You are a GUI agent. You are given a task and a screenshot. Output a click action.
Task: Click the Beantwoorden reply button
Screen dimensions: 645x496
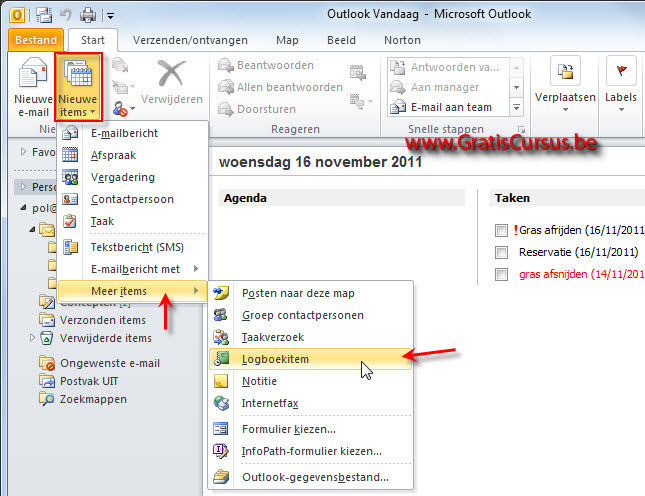pyautogui.click(x=266, y=65)
